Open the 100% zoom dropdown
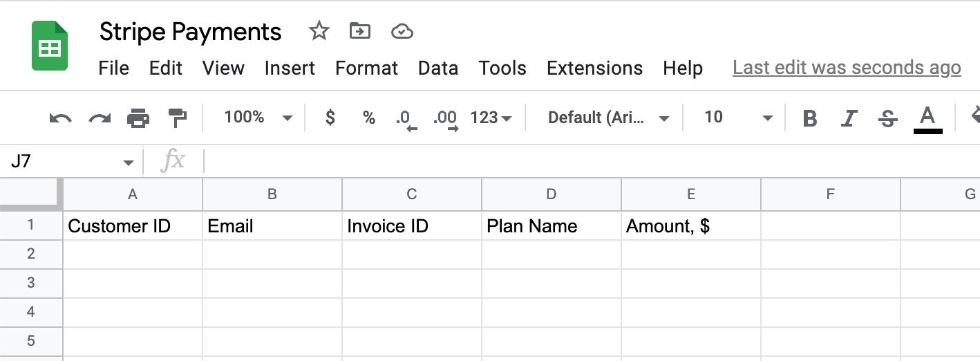The image size is (980, 361). (258, 118)
